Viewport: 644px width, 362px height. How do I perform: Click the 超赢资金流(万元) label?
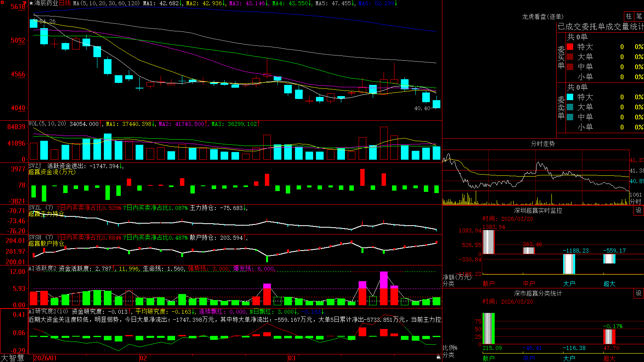coord(52,172)
